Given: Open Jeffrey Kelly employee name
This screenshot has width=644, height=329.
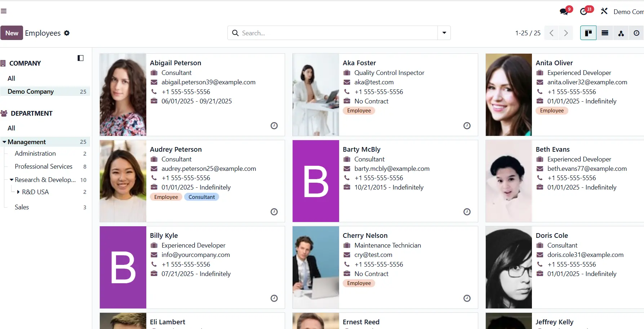Looking at the screenshot, I should [555, 322].
